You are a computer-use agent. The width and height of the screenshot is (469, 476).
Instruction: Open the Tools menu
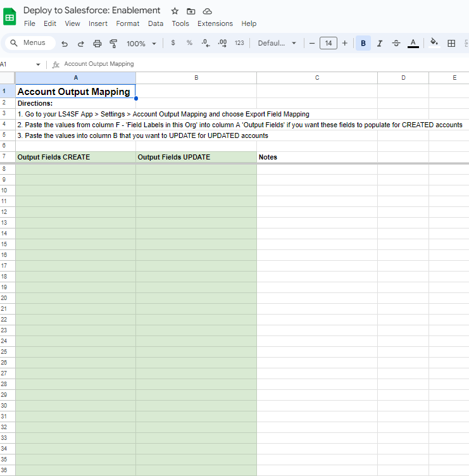click(180, 23)
